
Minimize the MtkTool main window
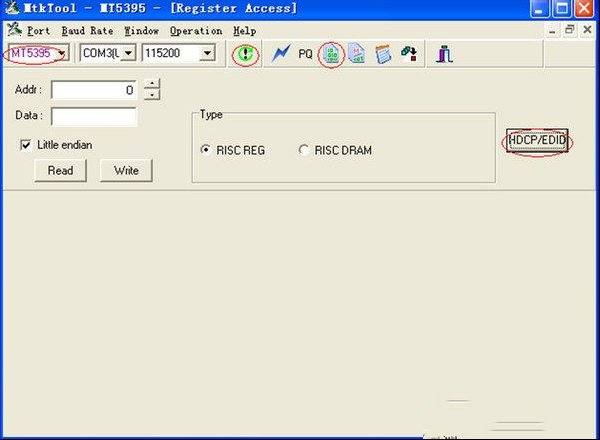coord(540,9)
